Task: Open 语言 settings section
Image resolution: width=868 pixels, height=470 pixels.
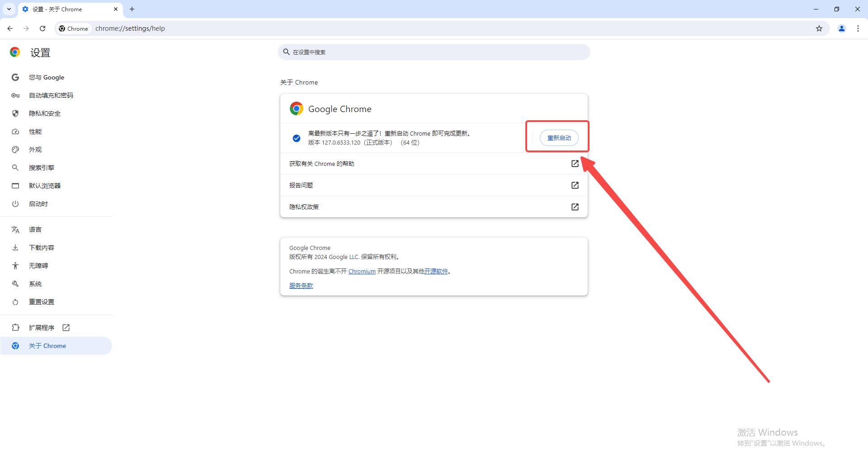Action: tap(56, 230)
